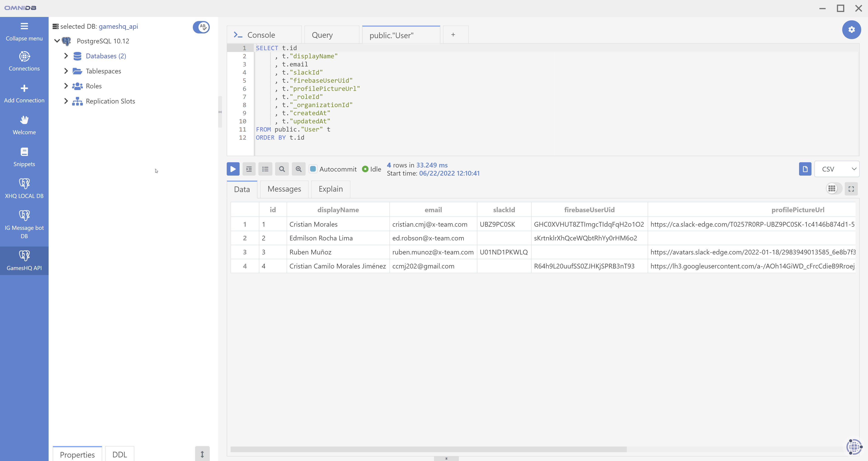Open Snippets in the sidebar

[x=24, y=157]
